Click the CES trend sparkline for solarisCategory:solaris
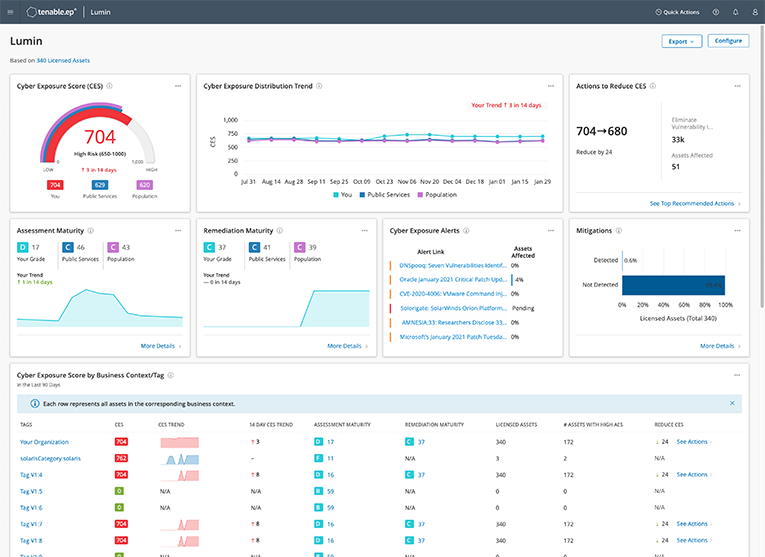This screenshot has height=557, width=765. click(x=180, y=459)
